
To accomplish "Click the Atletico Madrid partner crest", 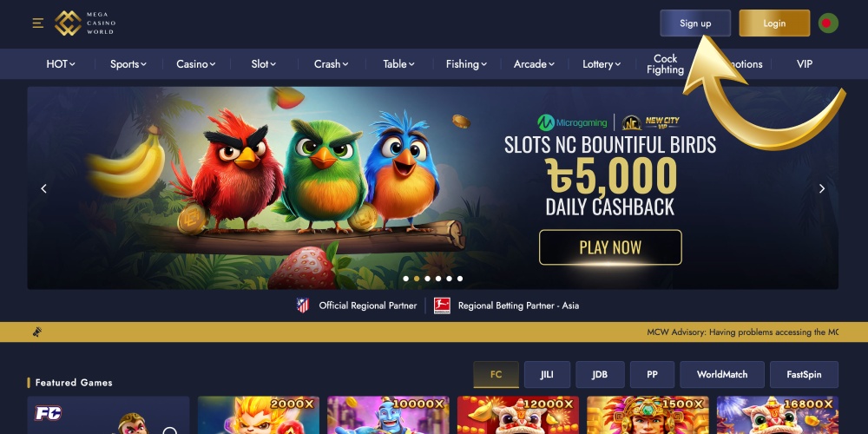I will [302, 306].
